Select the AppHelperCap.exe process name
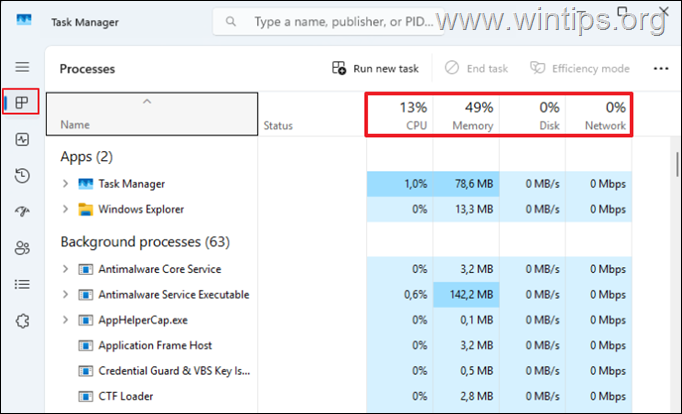Viewport: 682px width, 414px height. [x=143, y=320]
